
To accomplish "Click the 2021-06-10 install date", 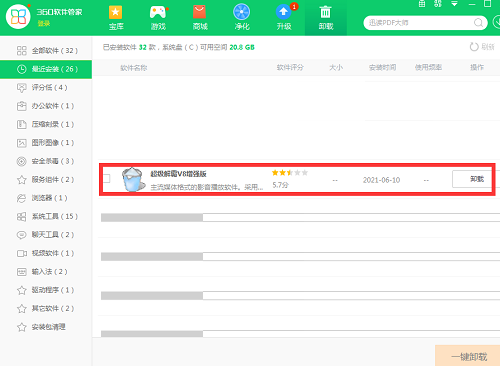I will pos(381,180).
